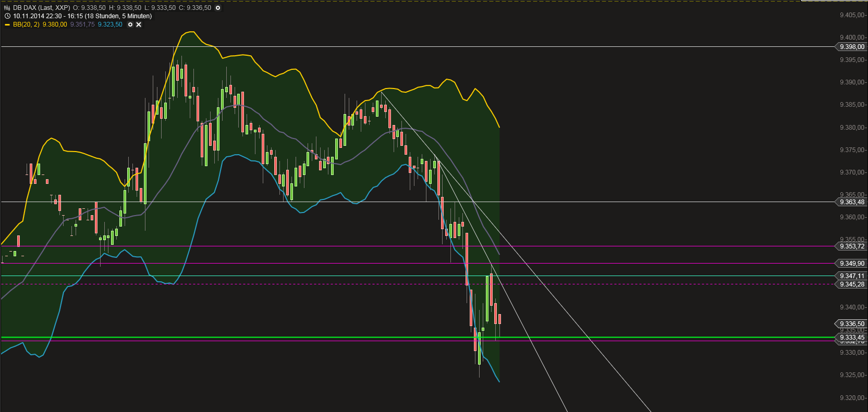
Task: Select the 9.353,72 price line label
Action: (851, 246)
